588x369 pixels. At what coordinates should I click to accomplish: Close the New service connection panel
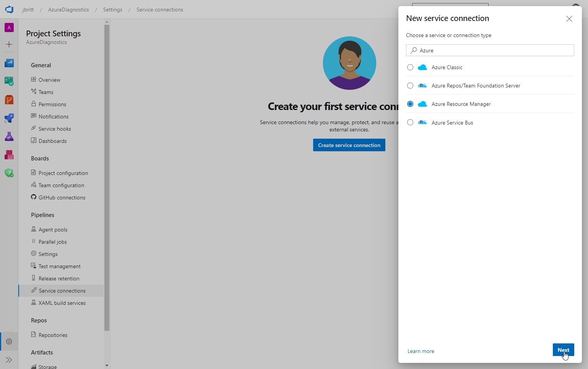click(569, 19)
